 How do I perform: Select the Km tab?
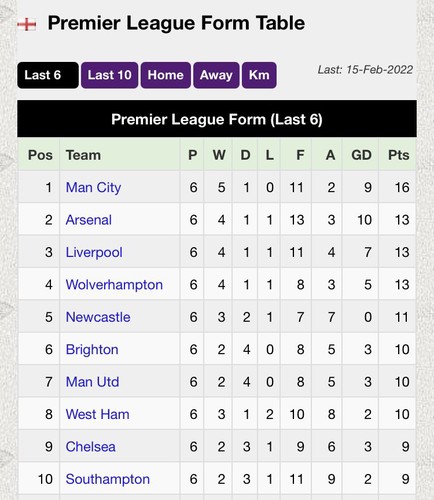tap(259, 75)
